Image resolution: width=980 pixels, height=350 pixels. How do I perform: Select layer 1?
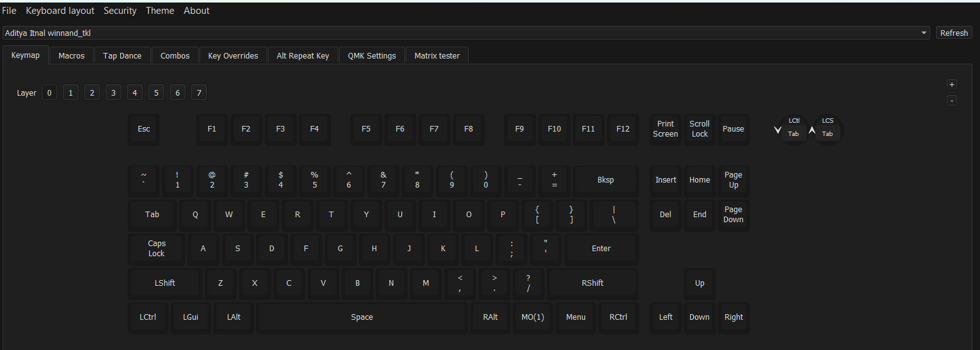70,93
